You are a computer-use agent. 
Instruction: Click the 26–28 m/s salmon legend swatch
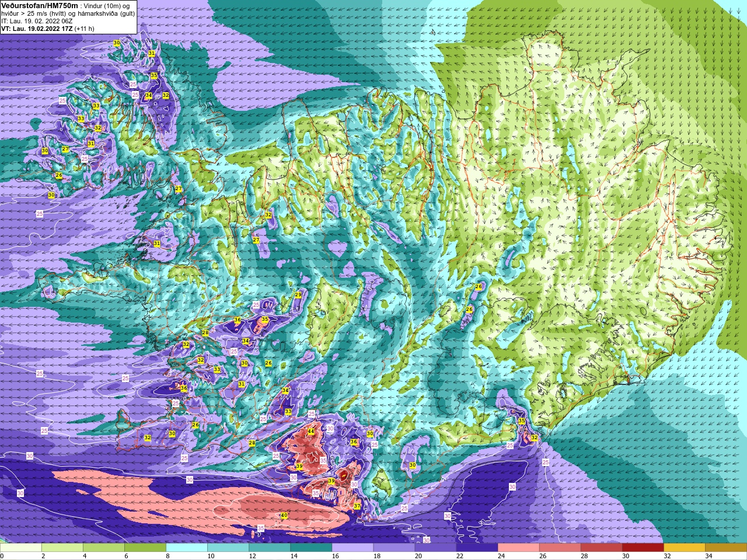tap(560, 548)
